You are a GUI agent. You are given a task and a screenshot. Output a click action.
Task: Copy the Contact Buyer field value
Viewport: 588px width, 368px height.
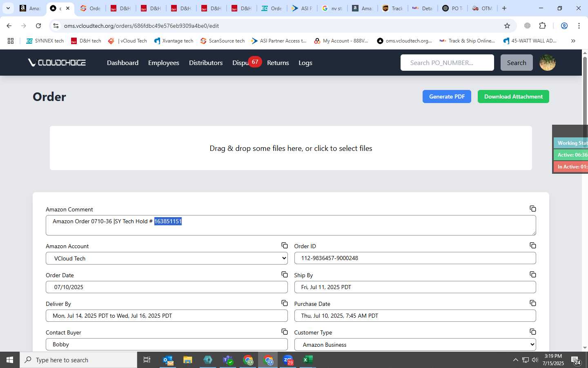[285, 332]
